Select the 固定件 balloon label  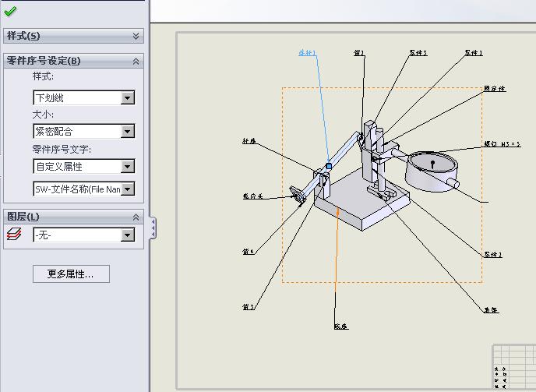[x=495, y=89]
